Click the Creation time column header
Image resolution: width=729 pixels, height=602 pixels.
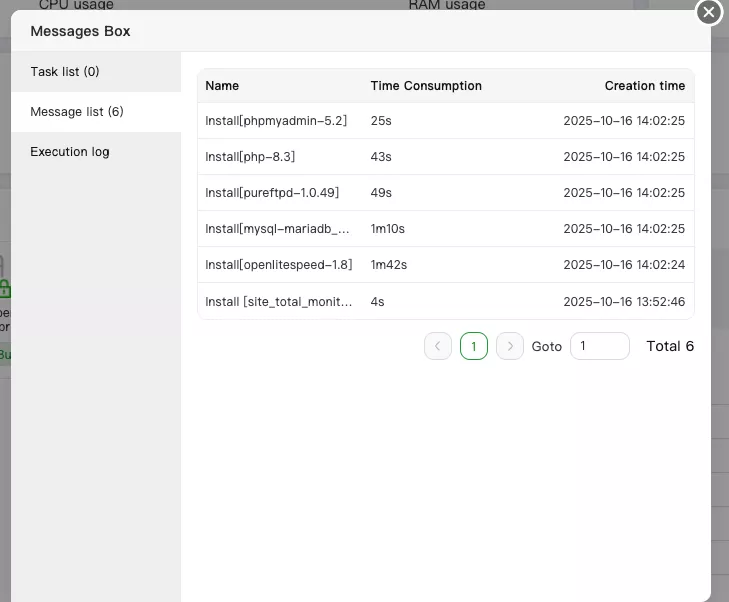tap(645, 86)
